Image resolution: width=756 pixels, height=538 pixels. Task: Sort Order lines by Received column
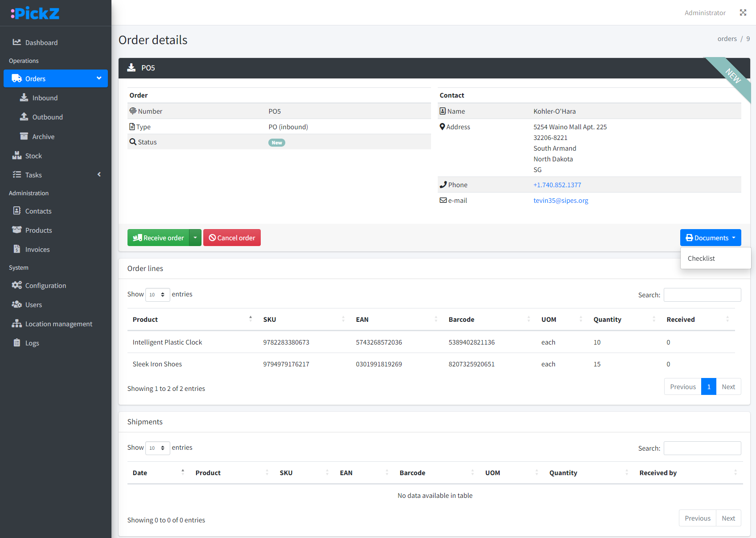(x=698, y=319)
